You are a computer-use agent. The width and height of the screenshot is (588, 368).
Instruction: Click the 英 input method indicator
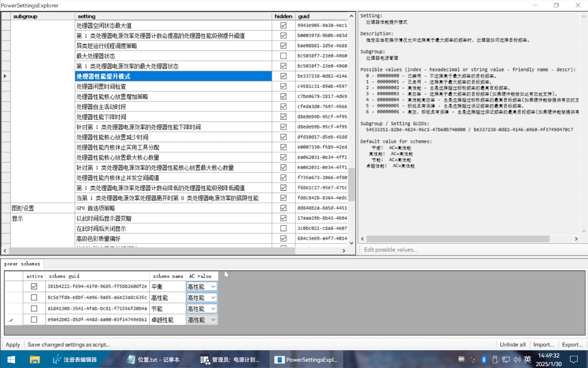(528, 359)
